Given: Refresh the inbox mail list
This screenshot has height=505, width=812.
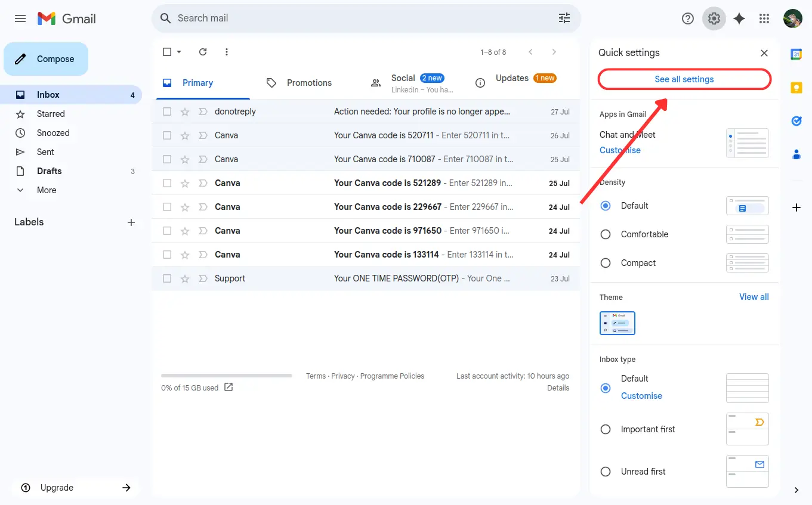Looking at the screenshot, I should point(203,52).
